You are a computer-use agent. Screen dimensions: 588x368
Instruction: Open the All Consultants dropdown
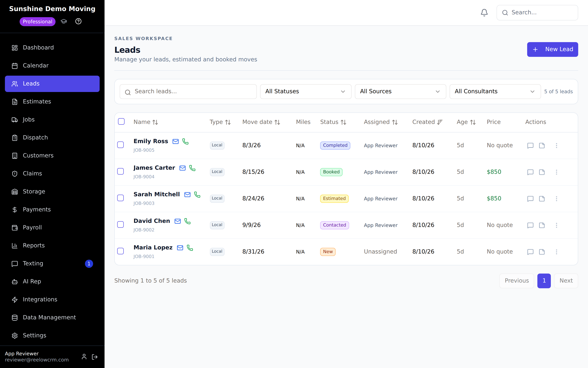tap(495, 92)
